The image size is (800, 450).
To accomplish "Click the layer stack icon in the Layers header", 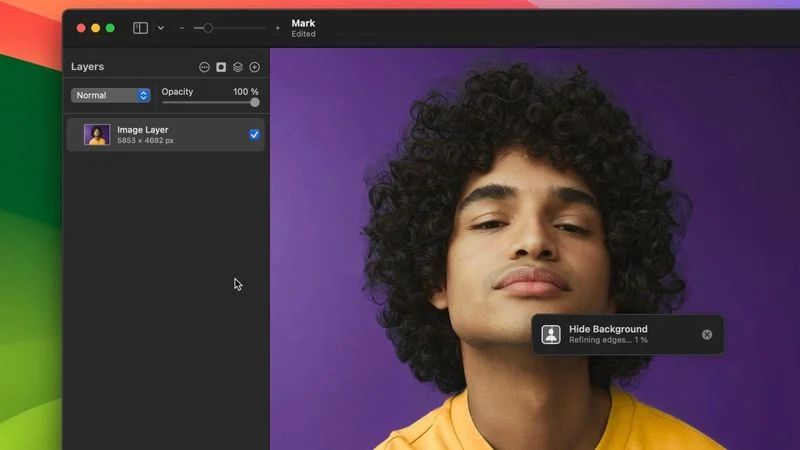I will 238,67.
